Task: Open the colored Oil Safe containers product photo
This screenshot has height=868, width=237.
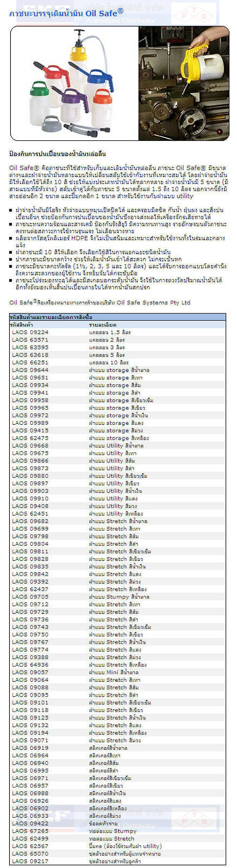Action: [74, 83]
